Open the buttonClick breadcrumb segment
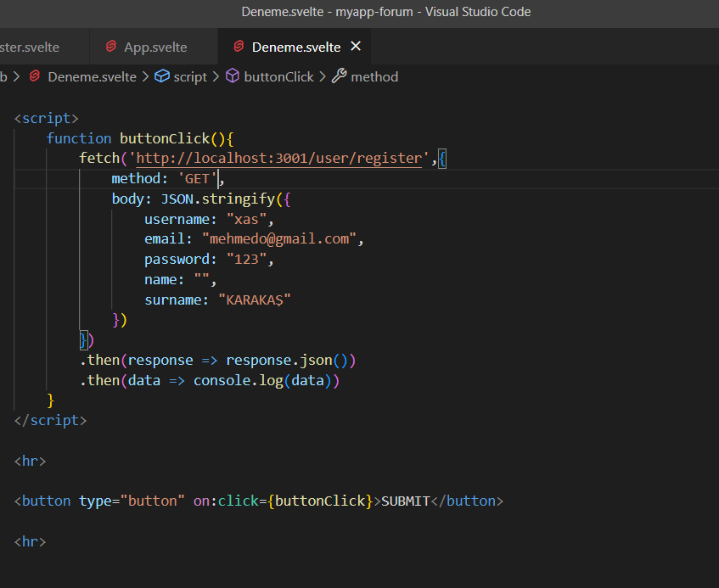Screen dimensions: 719x588 tap(278, 76)
